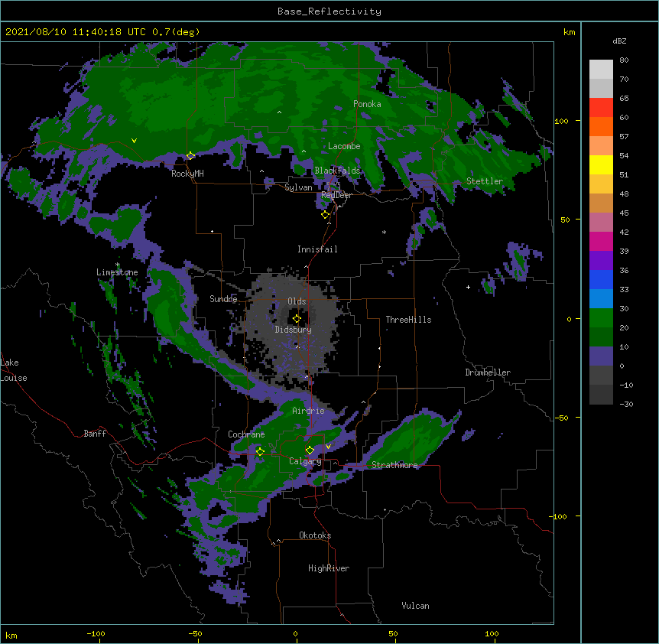
Task: Click the Banff town label
Action: pyautogui.click(x=95, y=434)
